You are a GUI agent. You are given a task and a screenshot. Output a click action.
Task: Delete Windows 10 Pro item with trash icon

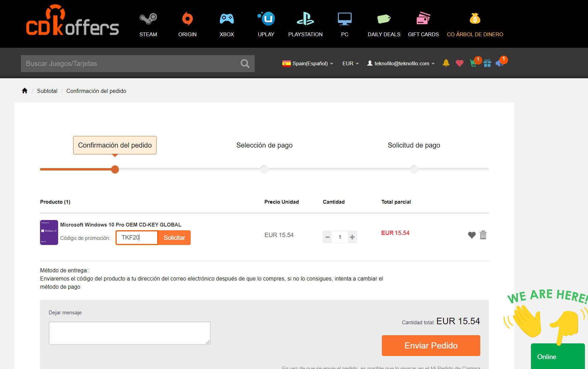pos(483,235)
